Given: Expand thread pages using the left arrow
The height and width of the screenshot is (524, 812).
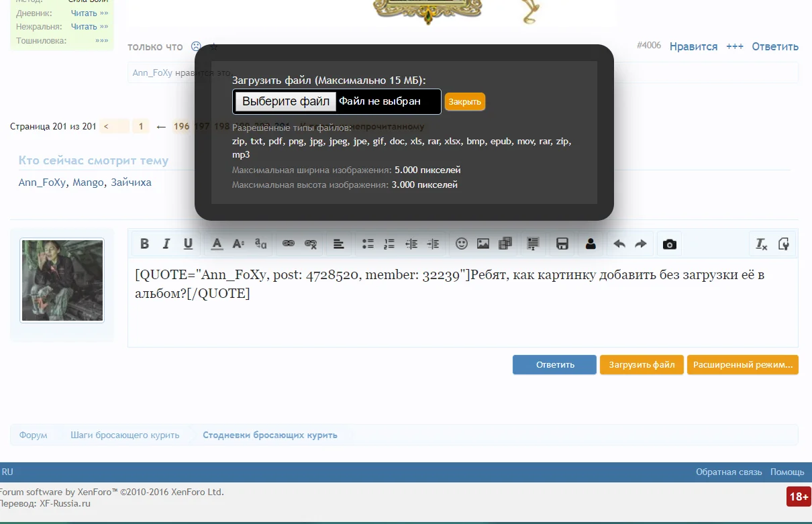Looking at the screenshot, I should tap(160, 126).
